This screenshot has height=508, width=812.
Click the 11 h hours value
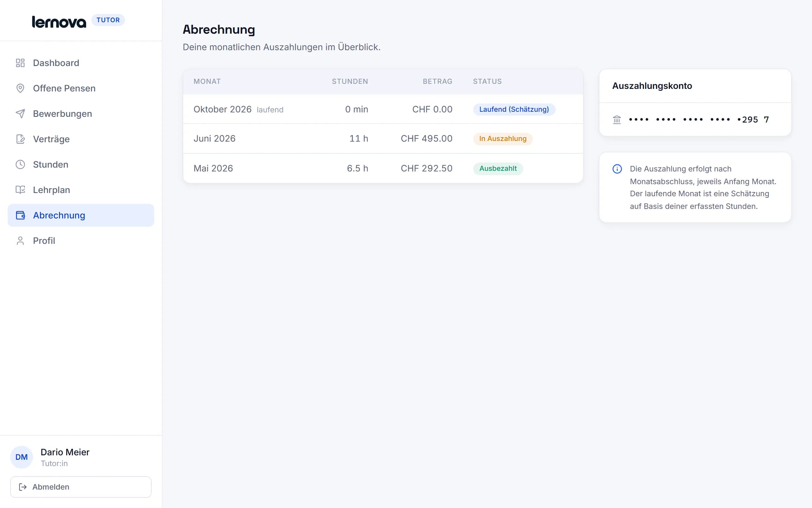359,138
